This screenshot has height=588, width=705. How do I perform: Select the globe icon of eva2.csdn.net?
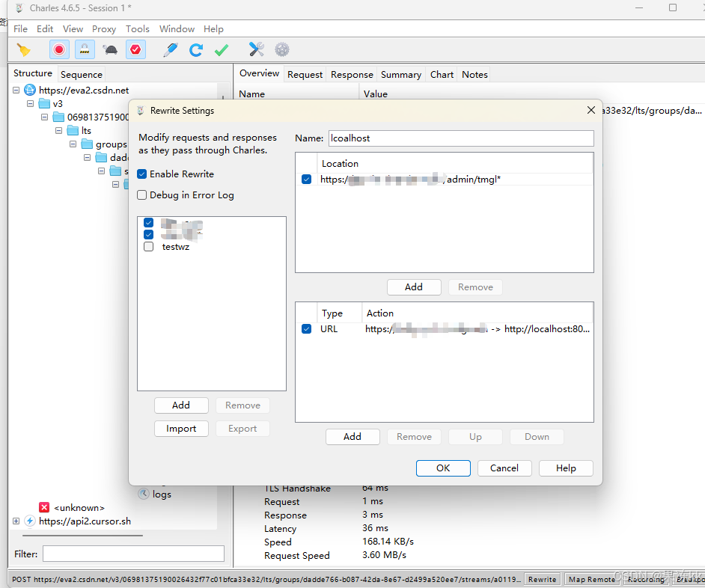(x=30, y=90)
